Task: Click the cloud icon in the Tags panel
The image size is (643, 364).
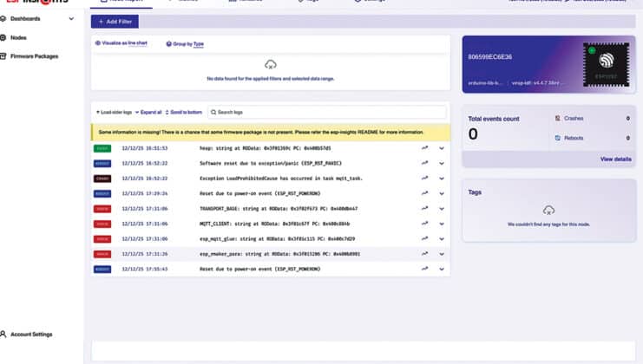Action: (x=548, y=211)
